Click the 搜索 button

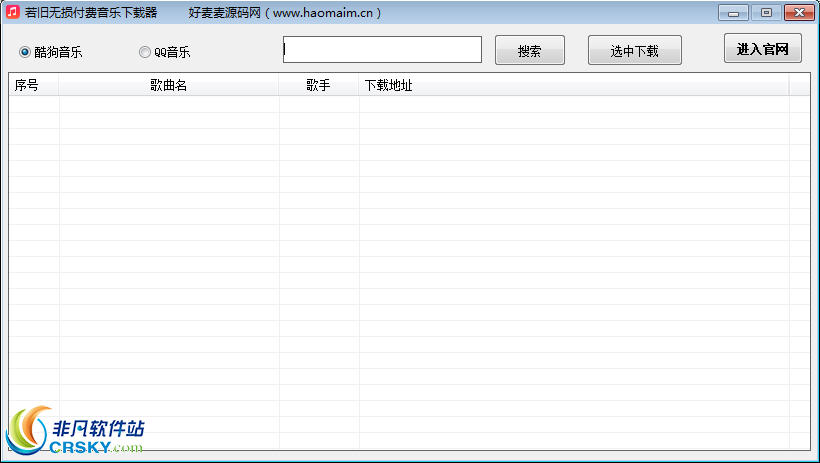pyautogui.click(x=530, y=50)
